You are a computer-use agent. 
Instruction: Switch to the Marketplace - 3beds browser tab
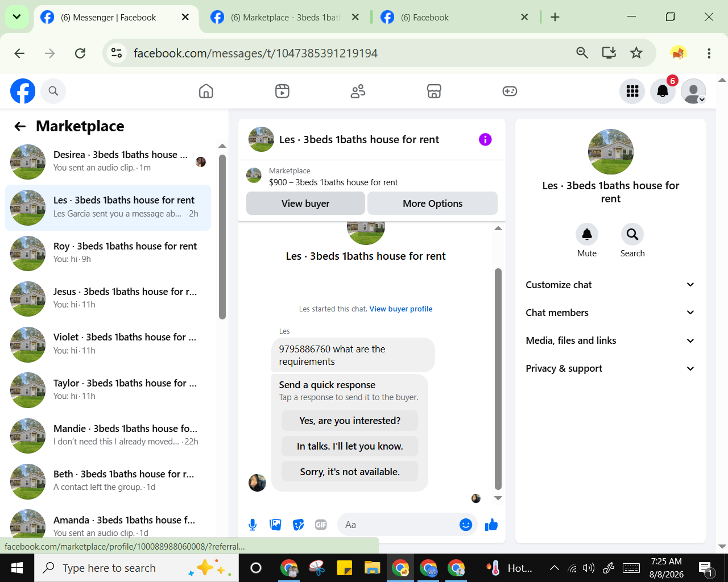point(284,18)
